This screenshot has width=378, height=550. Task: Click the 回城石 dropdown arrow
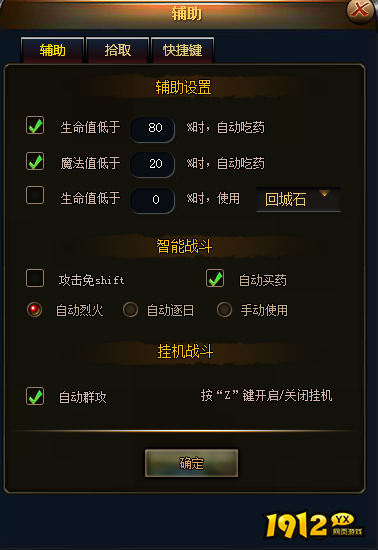point(325,193)
